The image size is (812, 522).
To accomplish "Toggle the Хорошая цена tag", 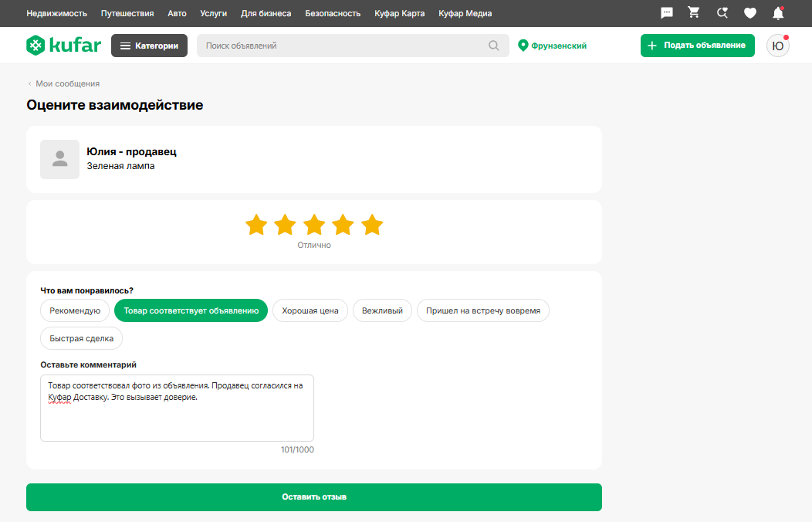I will (x=310, y=310).
